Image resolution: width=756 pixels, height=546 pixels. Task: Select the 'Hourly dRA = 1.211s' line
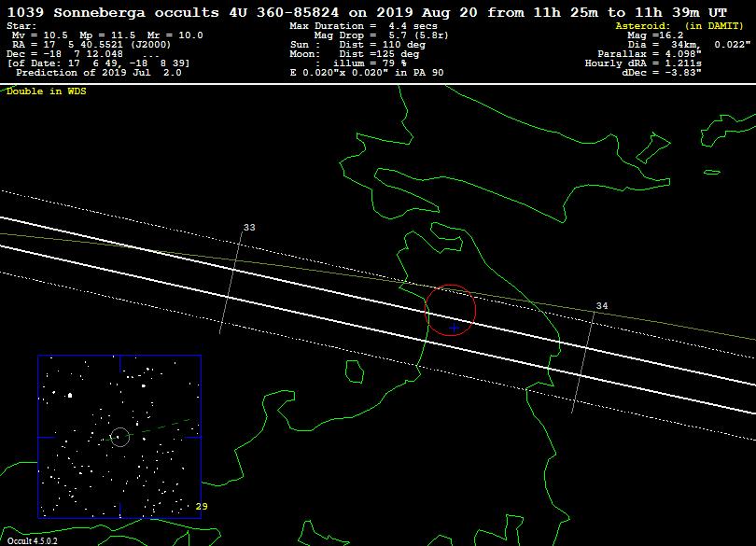643,63
